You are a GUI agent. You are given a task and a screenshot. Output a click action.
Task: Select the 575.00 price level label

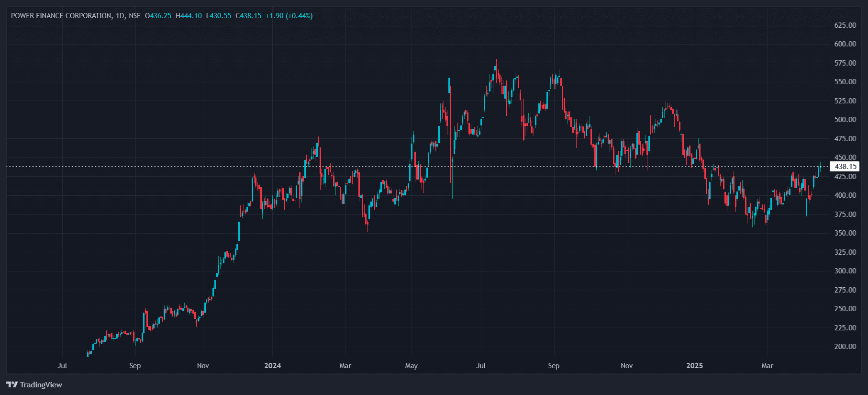point(845,63)
